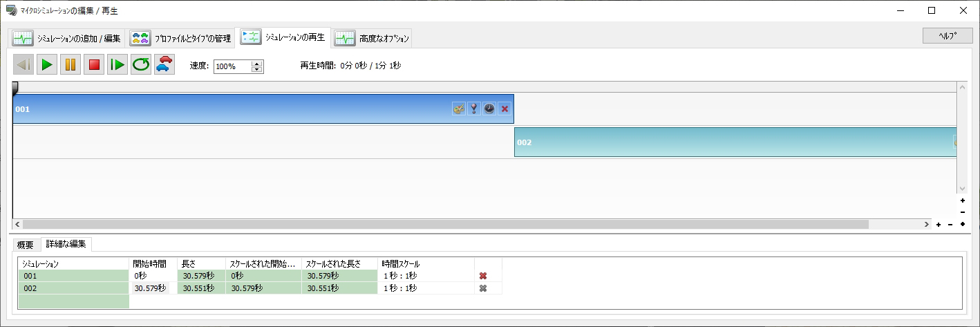Click the time scale cell of row 002
Viewport: 980px width, 327px height.
point(426,288)
